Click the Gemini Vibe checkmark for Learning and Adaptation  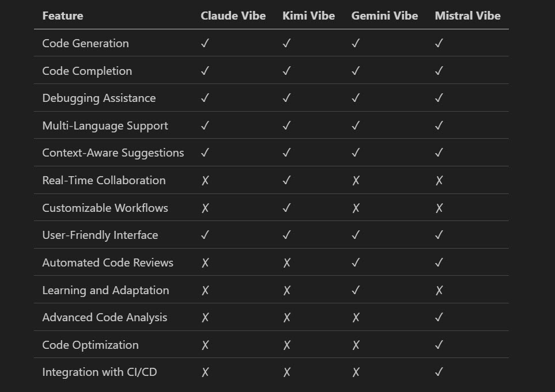point(356,290)
